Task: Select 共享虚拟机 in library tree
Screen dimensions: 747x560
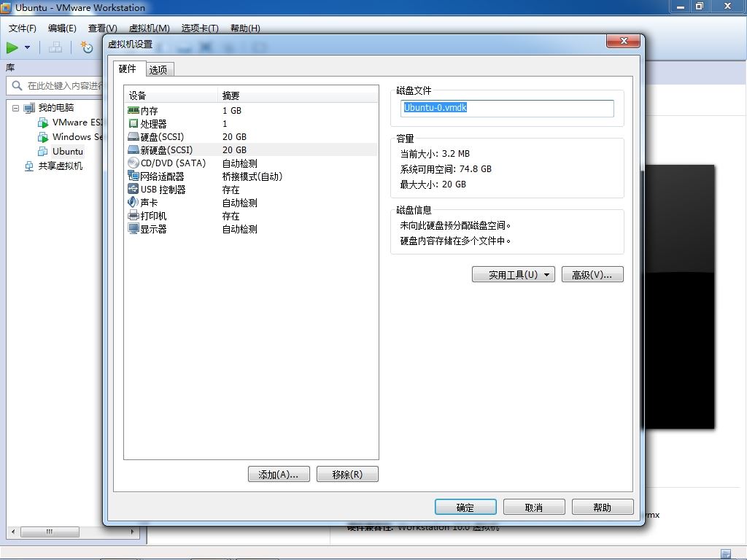Action: pyautogui.click(x=61, y=166)
